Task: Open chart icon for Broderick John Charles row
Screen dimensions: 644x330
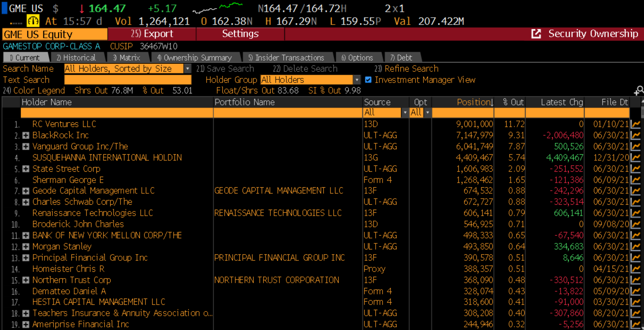Action: 635,224
